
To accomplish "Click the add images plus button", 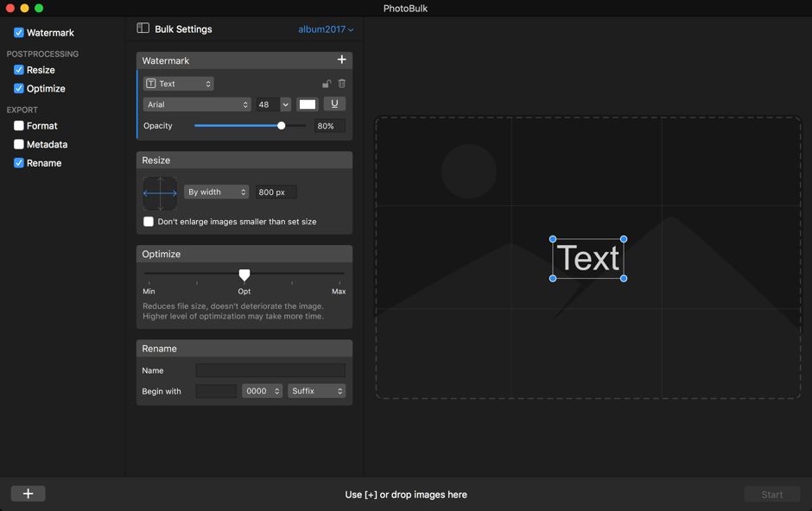I will 28,494.
